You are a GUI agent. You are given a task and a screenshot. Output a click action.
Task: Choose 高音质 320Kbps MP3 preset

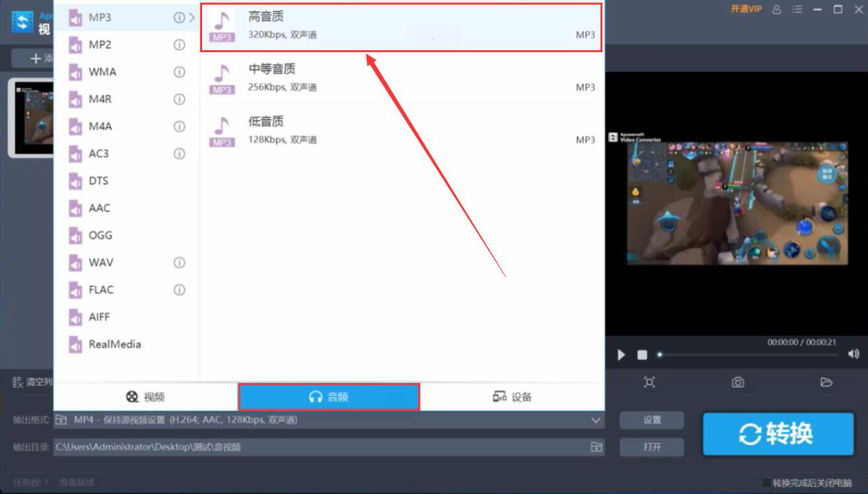(x=402, y=27)
